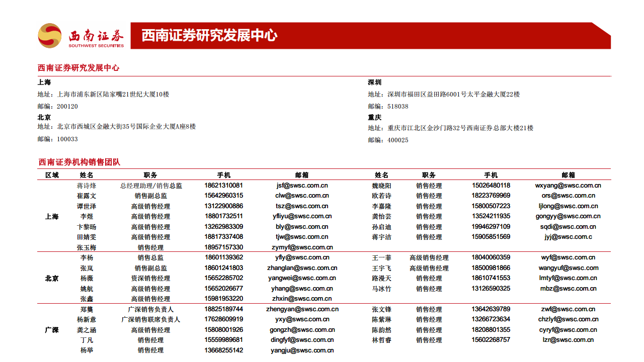Select phone number 18801732511
Image resolution: width=644 pixels, height=362 pixels.
click(x=224, y=216)
